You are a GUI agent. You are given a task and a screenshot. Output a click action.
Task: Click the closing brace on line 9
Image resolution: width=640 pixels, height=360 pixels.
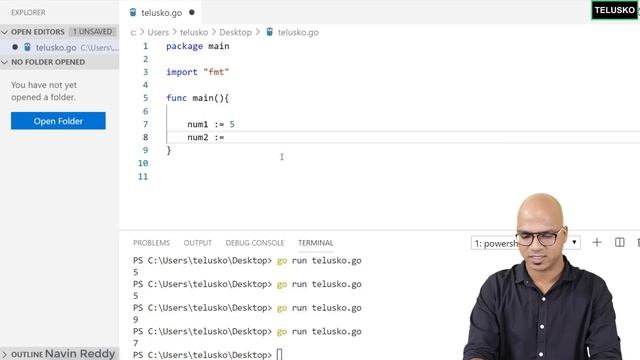tap(169, 151)
